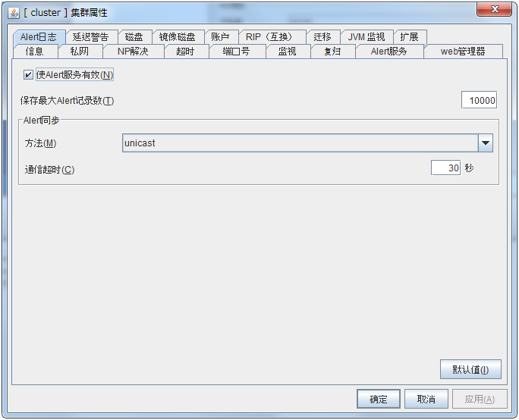Confirm with the 确定 button
This screenshot has height=420, width=519.
379,400
